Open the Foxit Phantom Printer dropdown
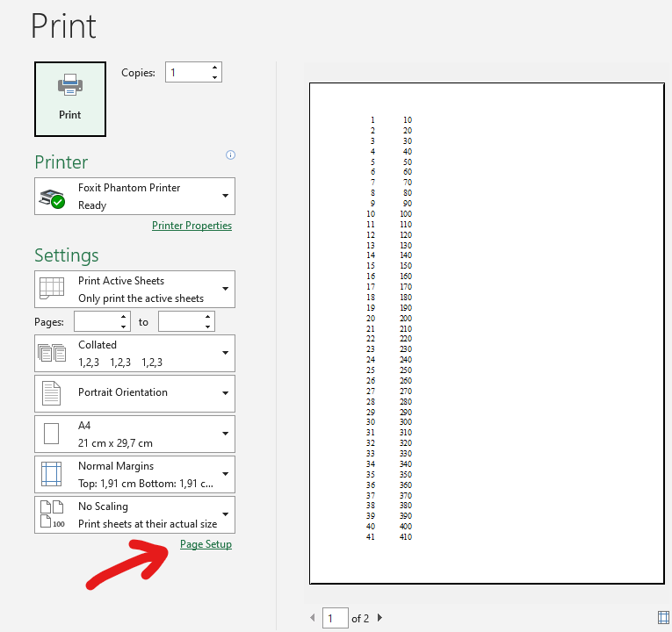 pyautogui.click(x=134, y=196)
